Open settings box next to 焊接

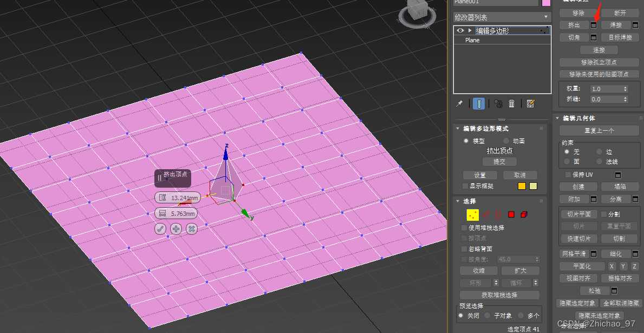click(x=635, y=25)
